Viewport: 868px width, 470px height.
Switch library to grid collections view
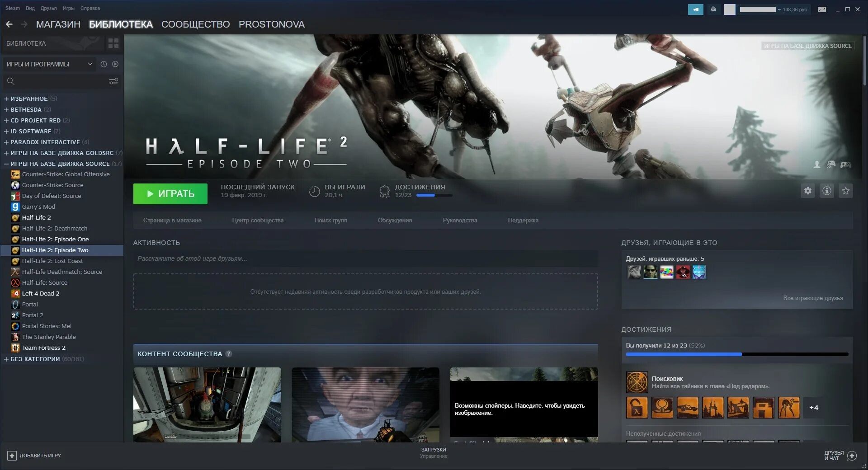pos(113,43)
